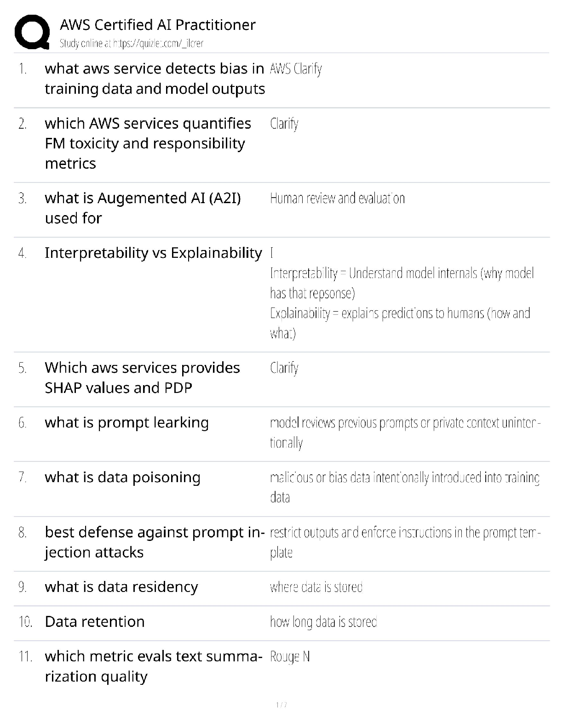This screenshot has width=563, height=728.
Task: Select the Data retention term
Action: click(95, 622)
